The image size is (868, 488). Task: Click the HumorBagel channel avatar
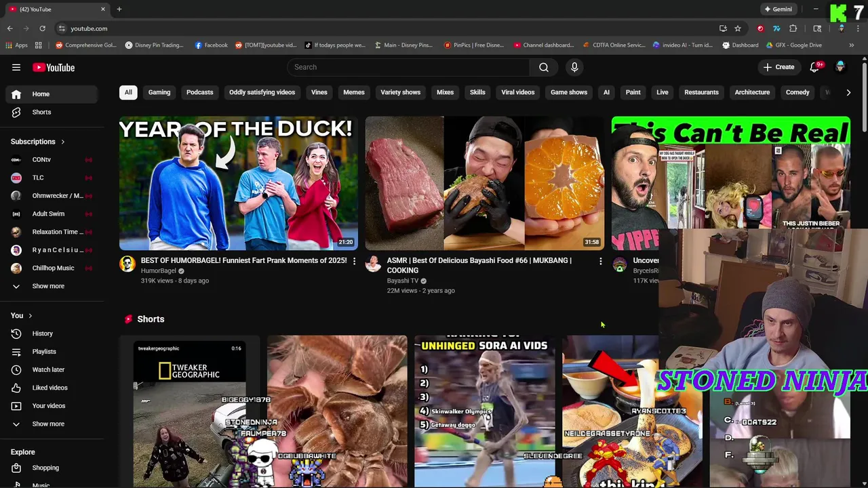point(127,264)
